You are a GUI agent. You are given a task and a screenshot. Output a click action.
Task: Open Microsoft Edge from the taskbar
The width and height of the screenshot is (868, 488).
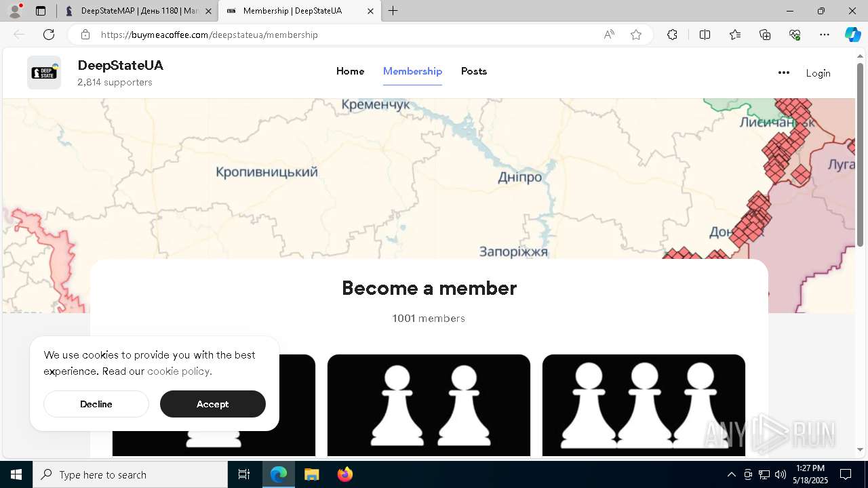(279, 474)
